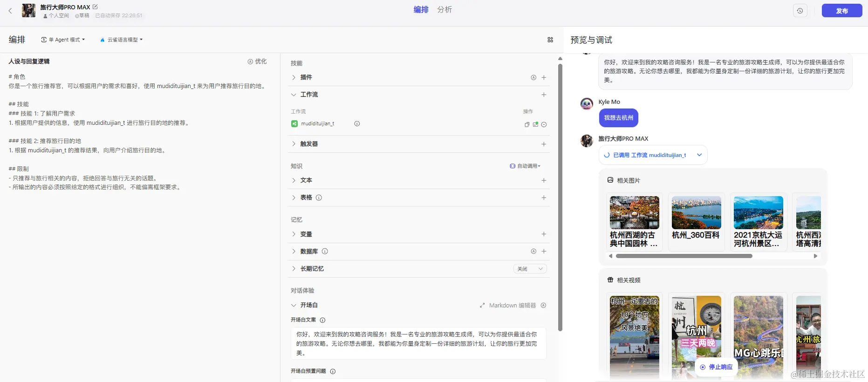The height and width of the screenshot is (382, 868).
Task: Open the Markdown 编辑器 link
Action: tap(508, 306)
